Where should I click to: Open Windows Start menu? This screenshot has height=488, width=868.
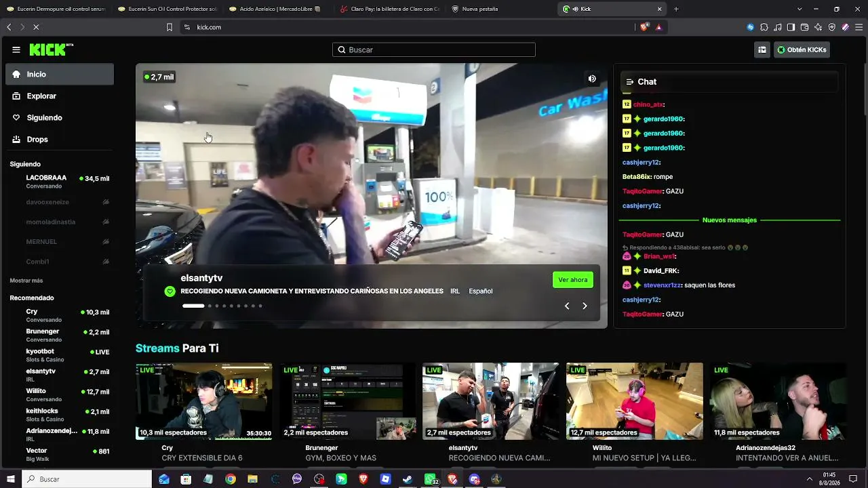click(11, 479)
